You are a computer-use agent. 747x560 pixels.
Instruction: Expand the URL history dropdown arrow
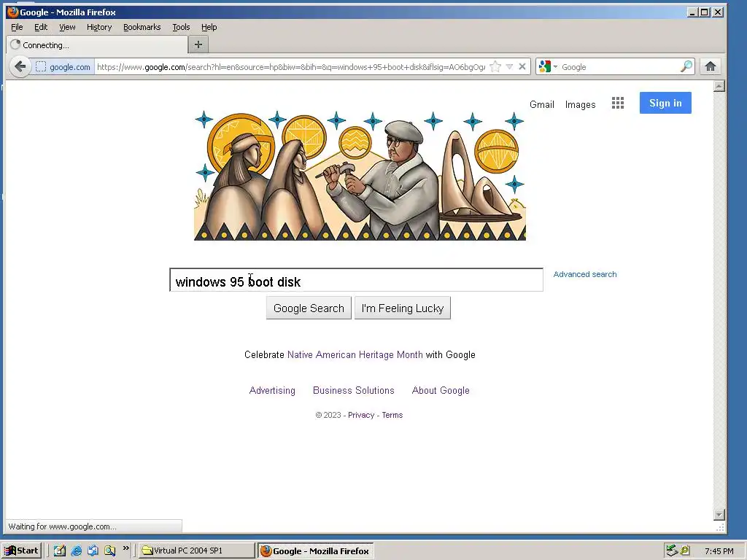click(509, 66)
